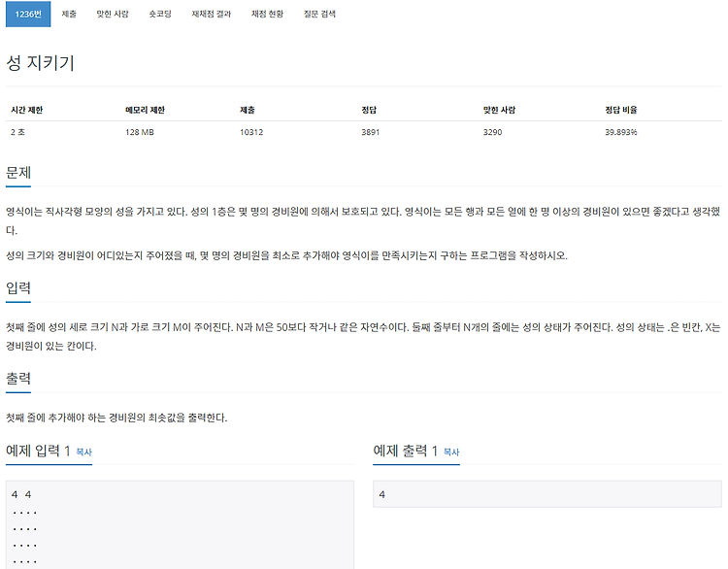Click the 3290 solvers value
The width and height of the screenshot is (728, 569).
[x=492, y=132]
